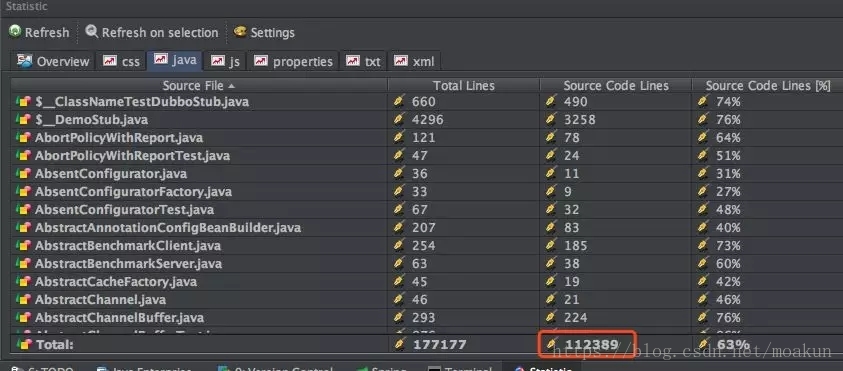Select the java tab
The width and height of the screenshot is (843, 371).
[175, 60]
